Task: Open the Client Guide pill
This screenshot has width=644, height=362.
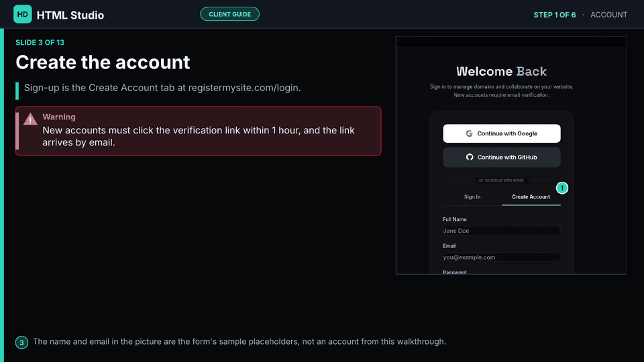Action: (x=229, y=14)
